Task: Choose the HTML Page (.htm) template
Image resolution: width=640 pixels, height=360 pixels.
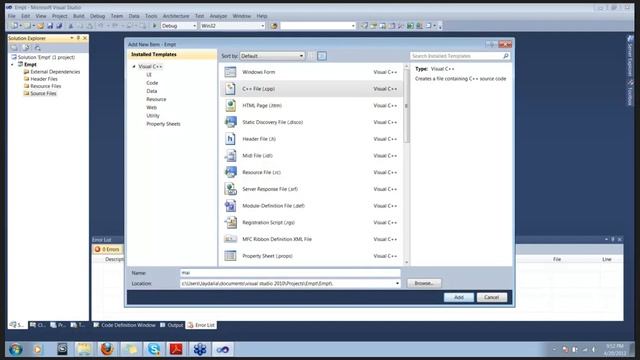Action: coord(311,105)
